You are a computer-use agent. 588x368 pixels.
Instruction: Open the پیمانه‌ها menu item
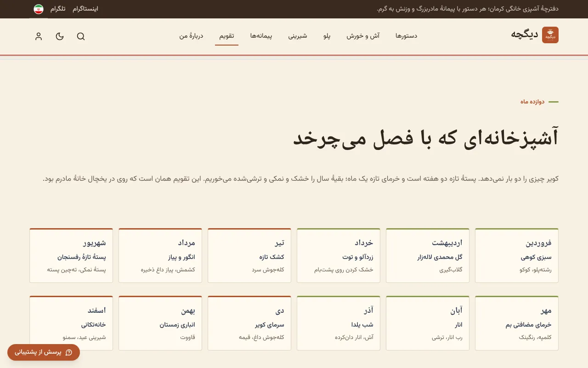(x=261, y=36)
